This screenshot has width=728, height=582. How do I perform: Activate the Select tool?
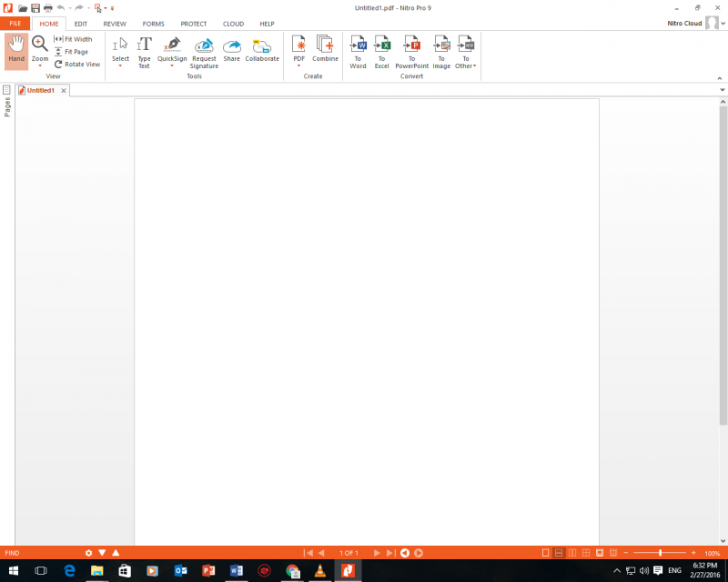tap(120, 49)
